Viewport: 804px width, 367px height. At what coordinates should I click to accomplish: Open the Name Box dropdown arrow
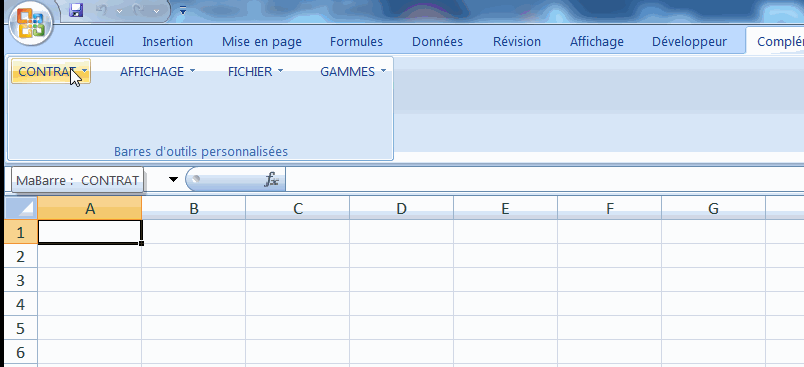(173, 179)
